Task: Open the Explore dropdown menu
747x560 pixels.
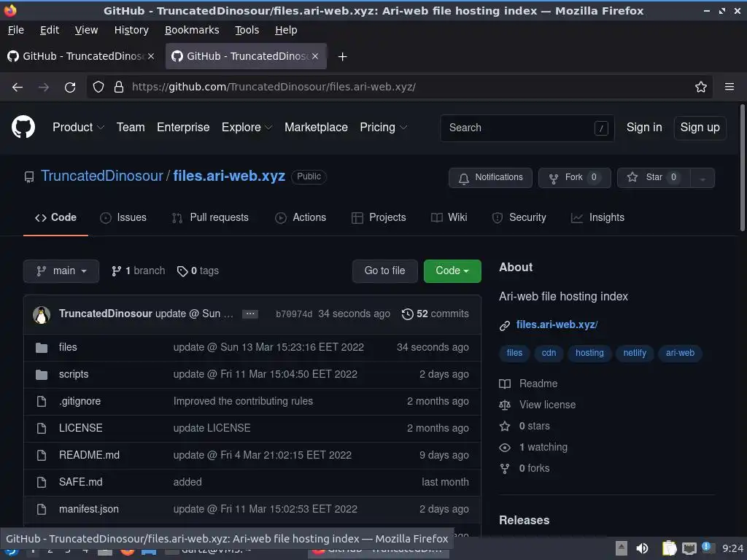Action: pyautogui.click(x=247, y=127)
